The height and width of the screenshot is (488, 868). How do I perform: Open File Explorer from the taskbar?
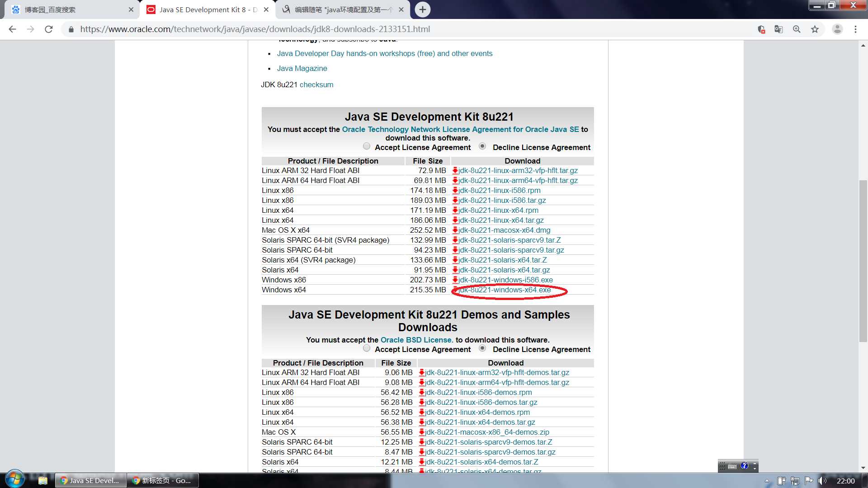click(43, 480)
